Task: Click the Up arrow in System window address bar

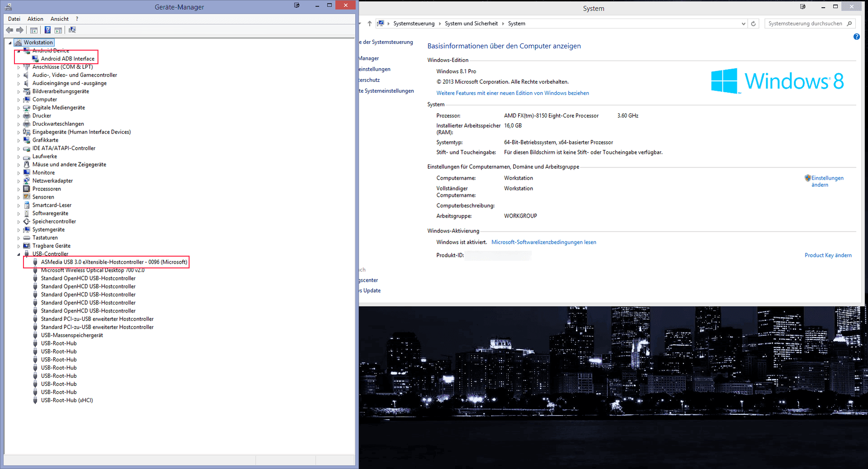Action: (369, 24)
